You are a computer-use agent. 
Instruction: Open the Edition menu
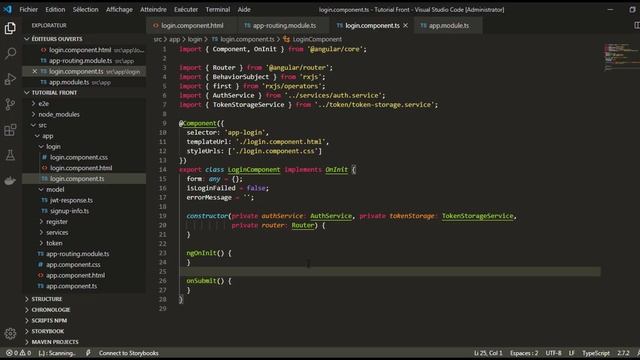tap(55, 9)
